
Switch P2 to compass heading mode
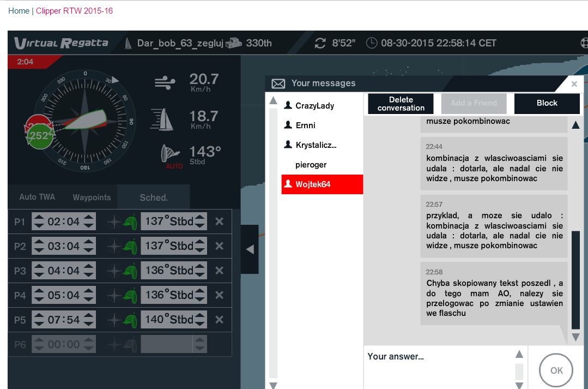[114, 246]
